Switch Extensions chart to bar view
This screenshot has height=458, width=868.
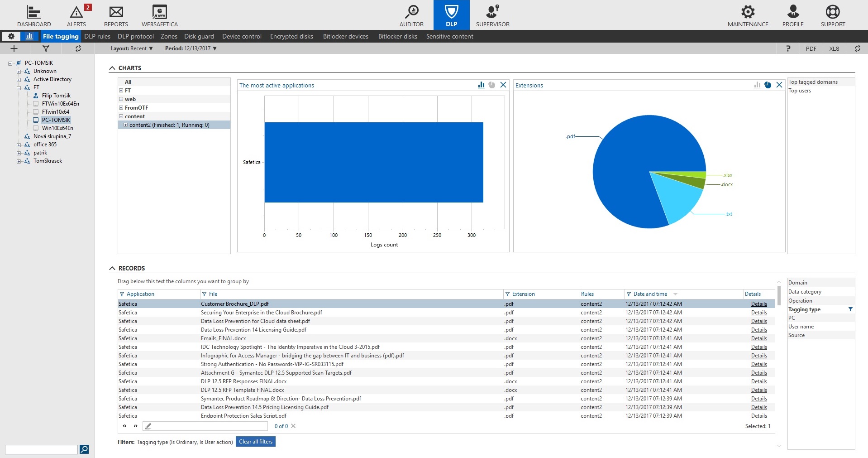pyautogui.click(x=757, y=85)
